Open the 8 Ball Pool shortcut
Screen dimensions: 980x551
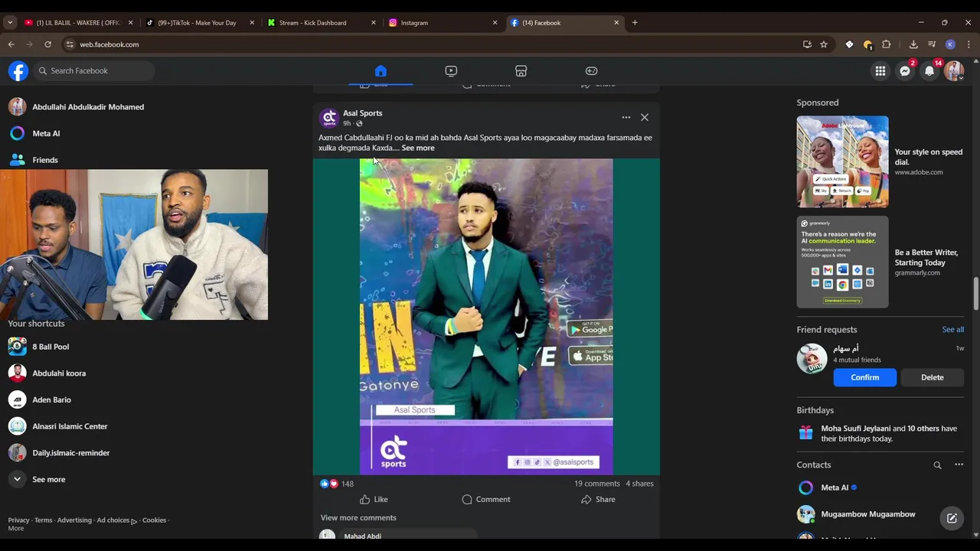51,347
